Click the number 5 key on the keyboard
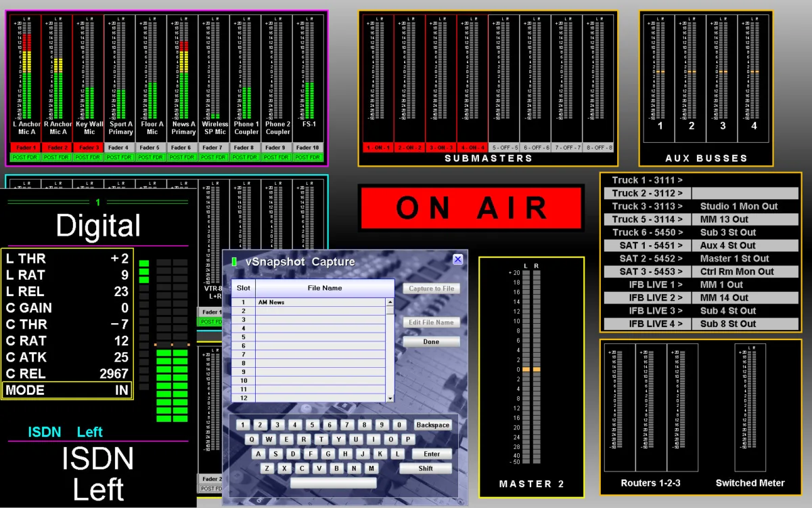The height and width of the screenshot is (508, 812). 312,425
